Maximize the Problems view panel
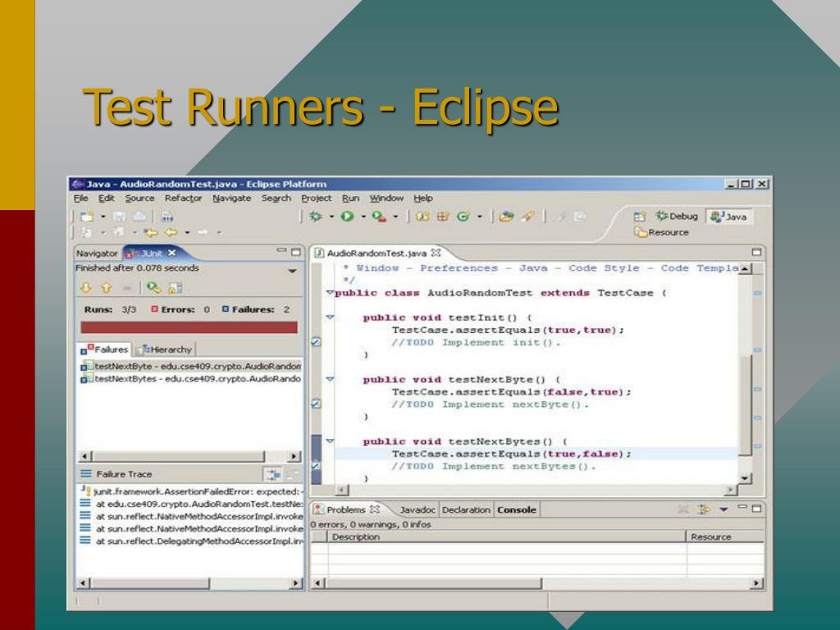Image resolution: width=840 pixels, height=630 pixels. (x=756, y=509)
